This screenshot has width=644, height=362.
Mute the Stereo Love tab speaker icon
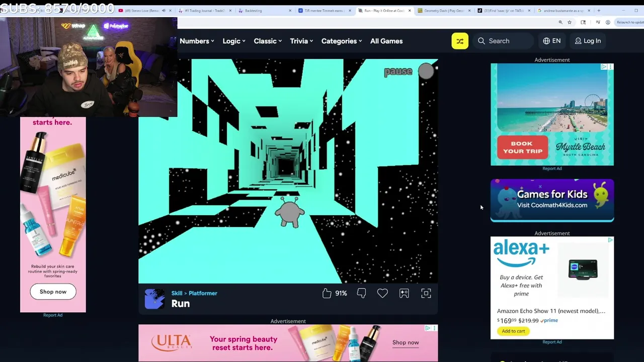(x=164, y=11)
